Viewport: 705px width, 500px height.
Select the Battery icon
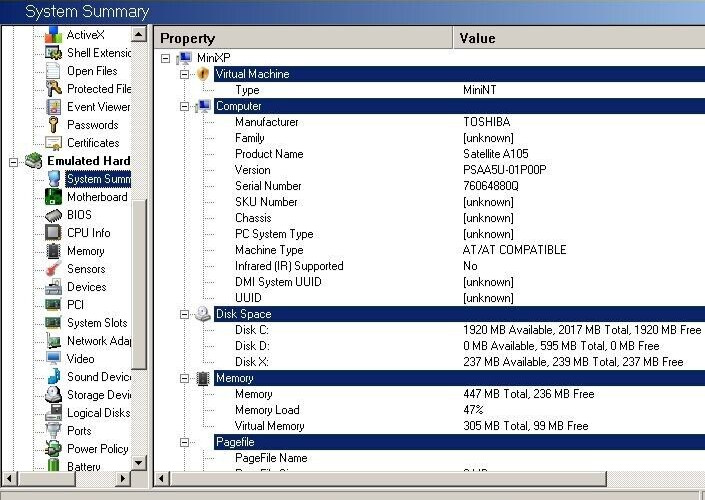[x=54, y=465]
